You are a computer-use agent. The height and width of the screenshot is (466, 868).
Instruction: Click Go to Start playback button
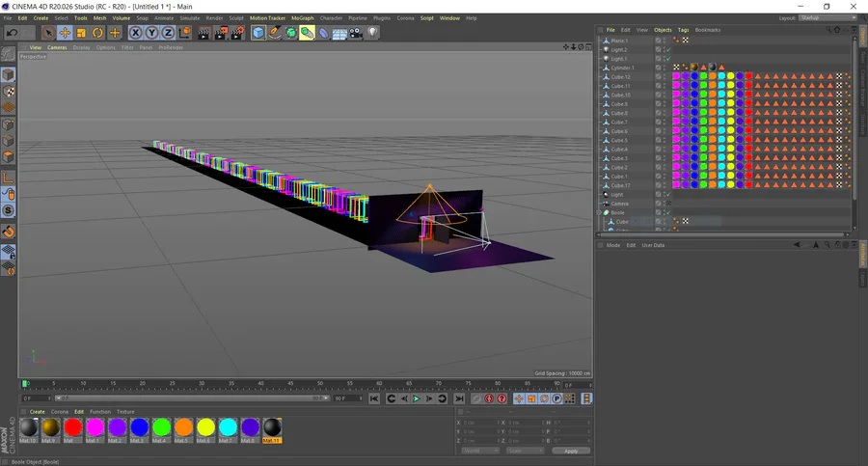tap(374, 399)
